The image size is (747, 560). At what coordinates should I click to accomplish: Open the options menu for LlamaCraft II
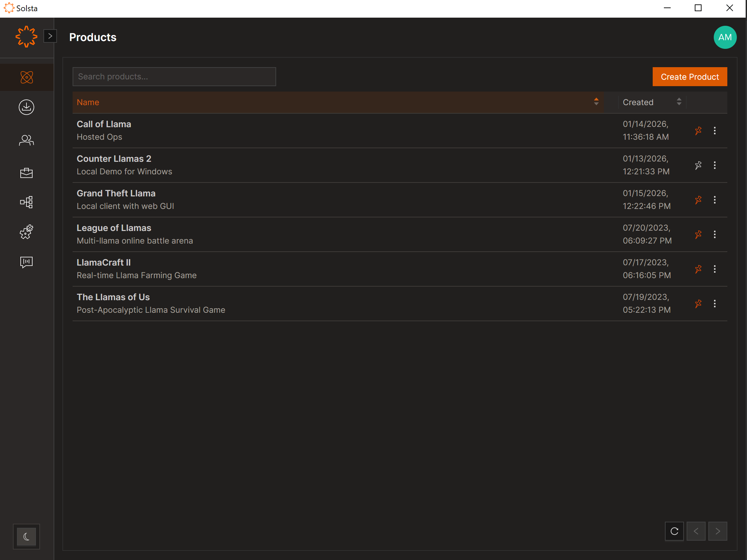click(714, 269)
